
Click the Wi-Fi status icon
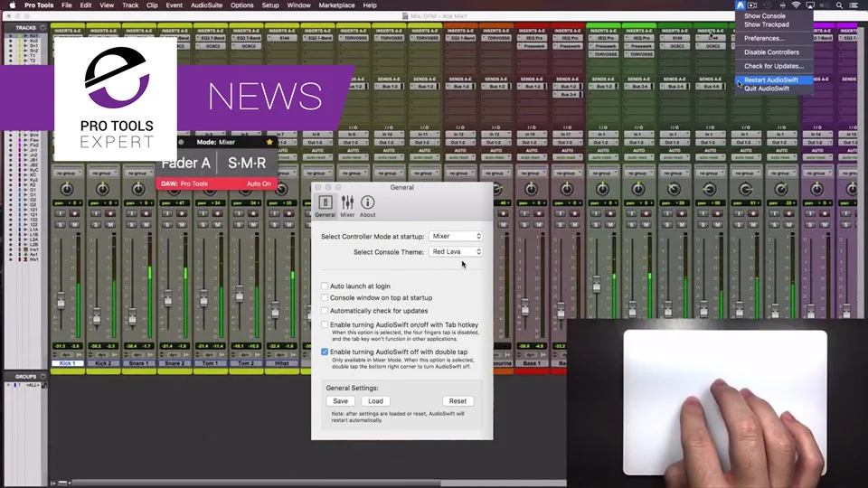(x=796, y=5)
